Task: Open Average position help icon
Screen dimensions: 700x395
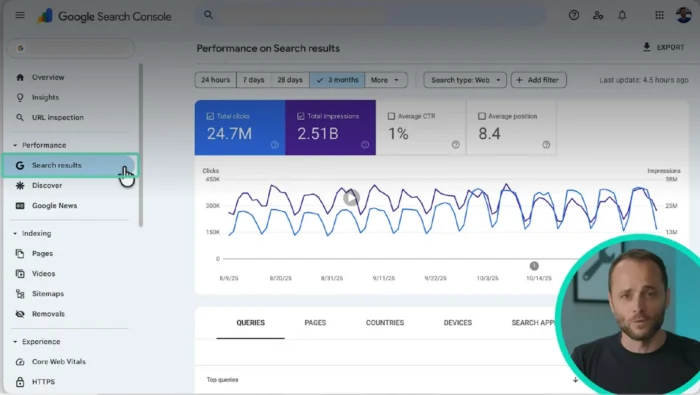Action: tap(546, 145)
